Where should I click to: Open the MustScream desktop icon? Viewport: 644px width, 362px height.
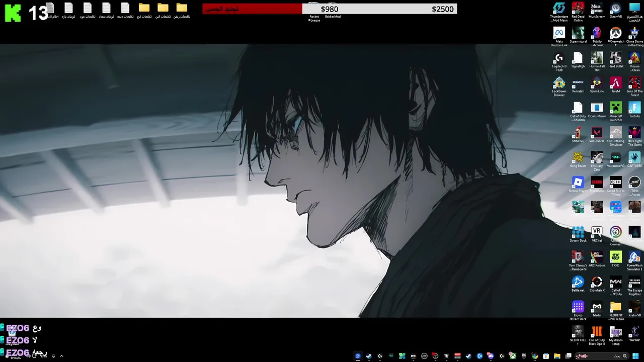[597, 11]
